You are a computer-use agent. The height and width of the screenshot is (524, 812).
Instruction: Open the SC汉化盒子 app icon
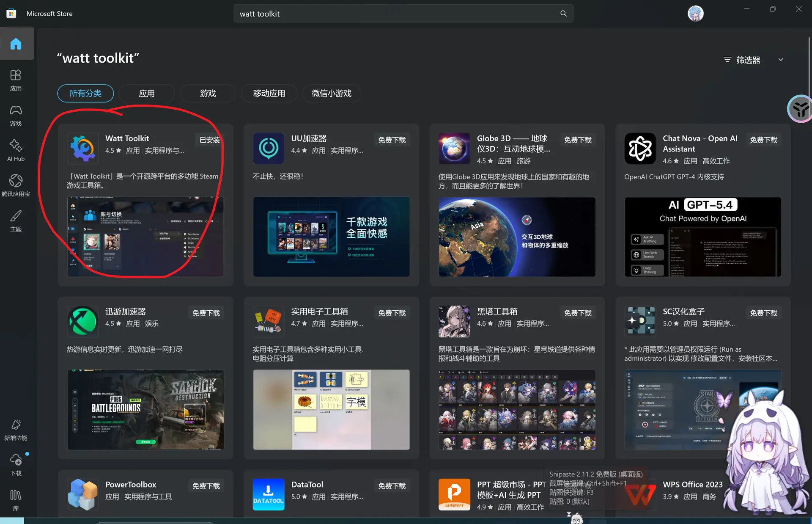pos(640,322)
